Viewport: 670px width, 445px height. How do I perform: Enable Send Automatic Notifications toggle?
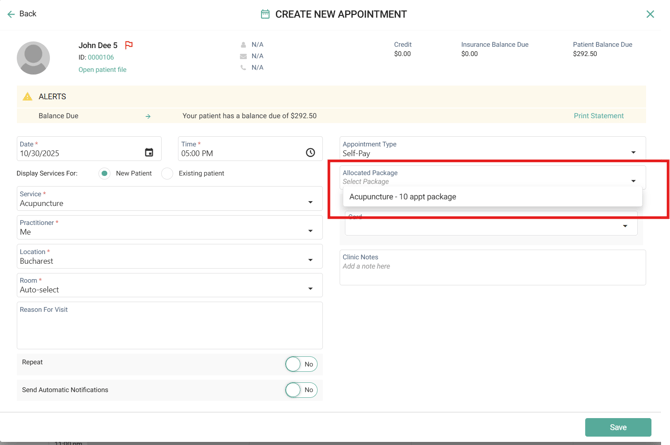301,390
